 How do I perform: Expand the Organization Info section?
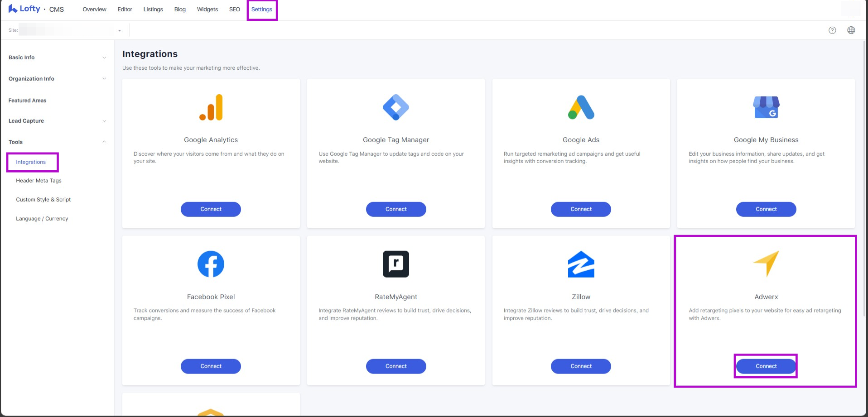pos(57,79)
